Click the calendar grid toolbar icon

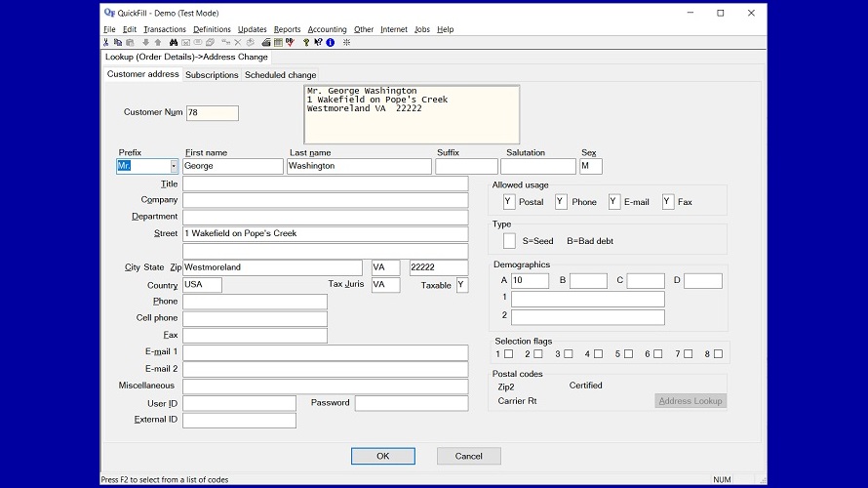tap(278, 42)
